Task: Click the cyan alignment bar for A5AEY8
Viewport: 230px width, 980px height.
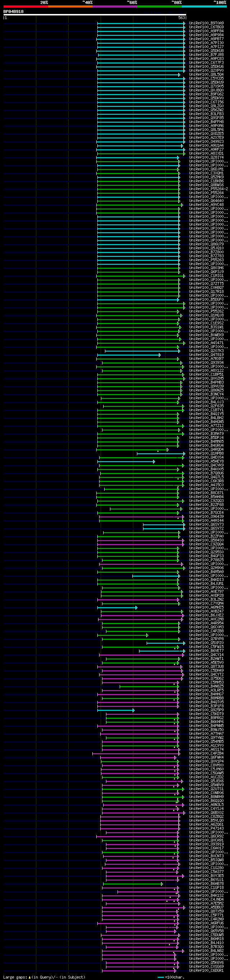Action: pos(126,461)
